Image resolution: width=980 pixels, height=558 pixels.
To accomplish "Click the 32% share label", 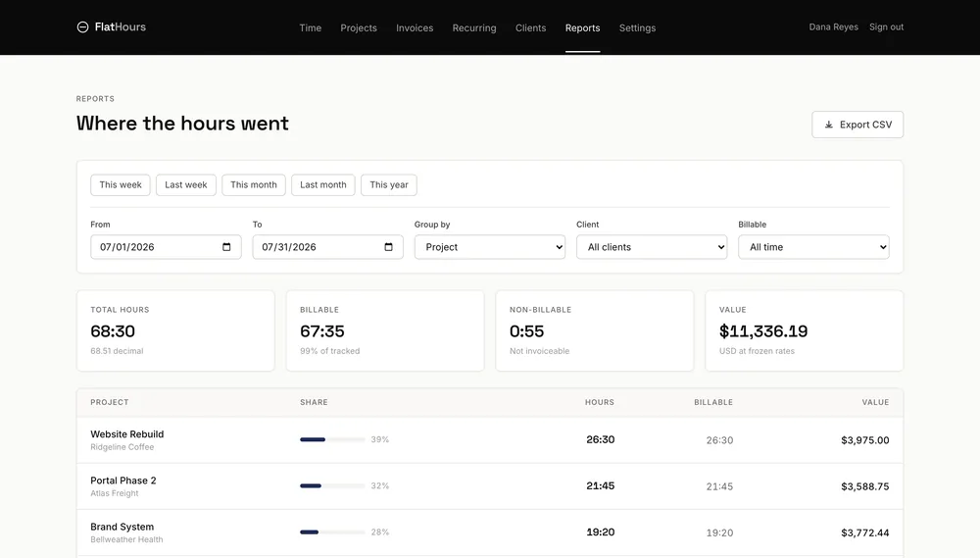I will (380, 486).
